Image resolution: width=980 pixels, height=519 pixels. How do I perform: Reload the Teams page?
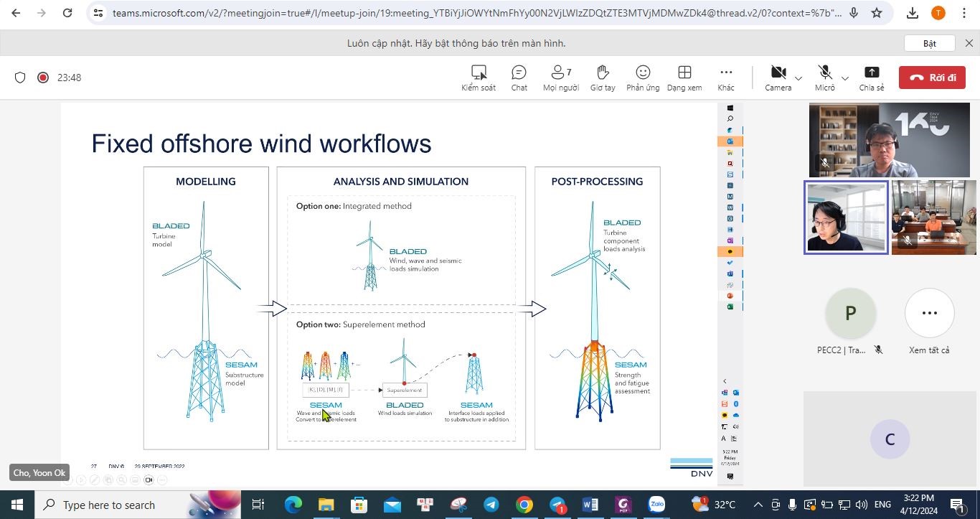click(67, 13)
